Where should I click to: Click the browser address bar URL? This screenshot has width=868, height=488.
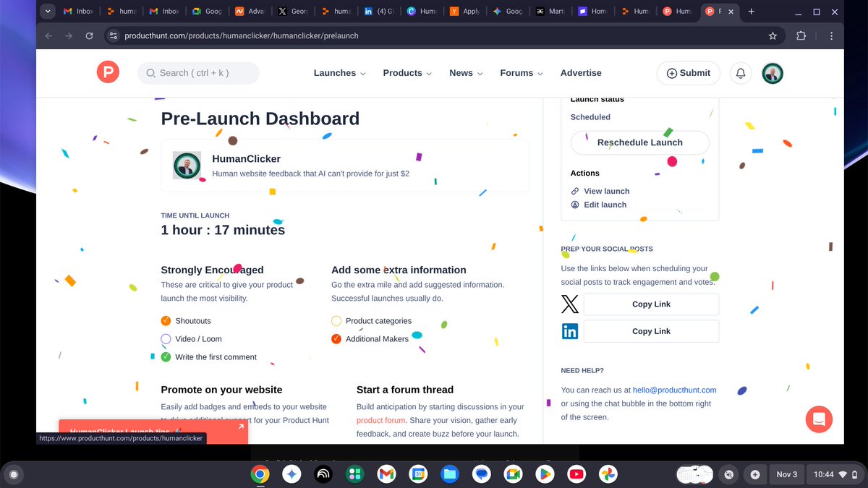click(x=242, y=35)
